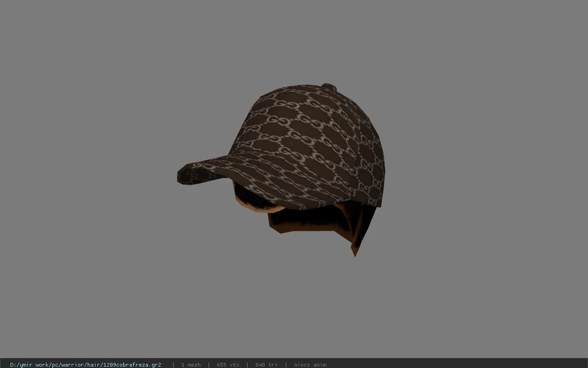Click the "nincs anim" status entry
588x368 pixels.
click(x=310, y=365)
